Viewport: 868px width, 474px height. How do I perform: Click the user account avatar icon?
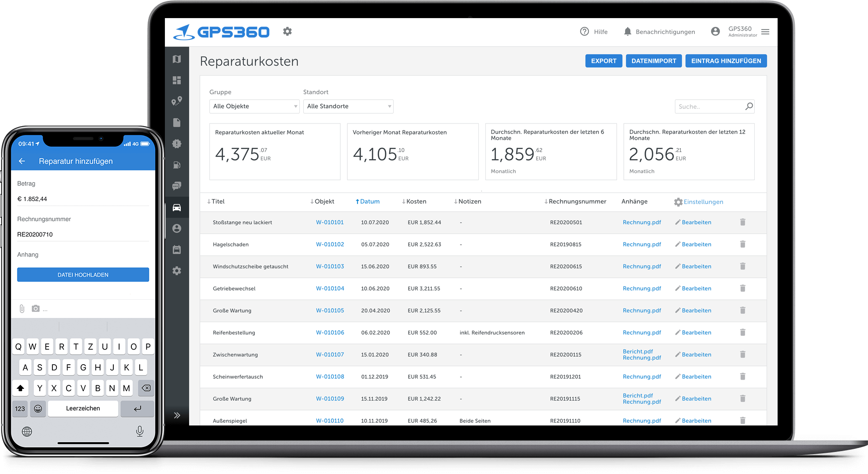coord(715,31)
